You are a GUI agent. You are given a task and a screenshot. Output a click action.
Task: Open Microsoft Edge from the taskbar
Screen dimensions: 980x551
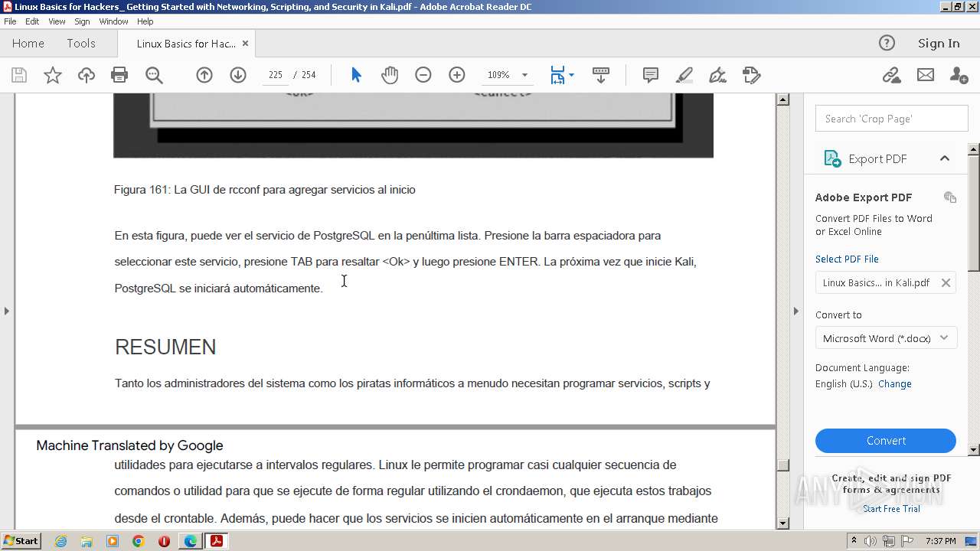tap(190, 541)
